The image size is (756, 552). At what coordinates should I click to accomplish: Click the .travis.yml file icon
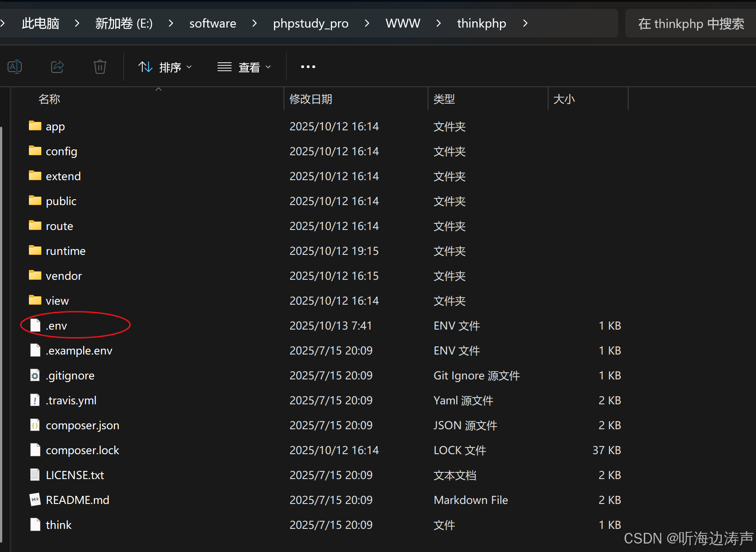click(35, 400)
